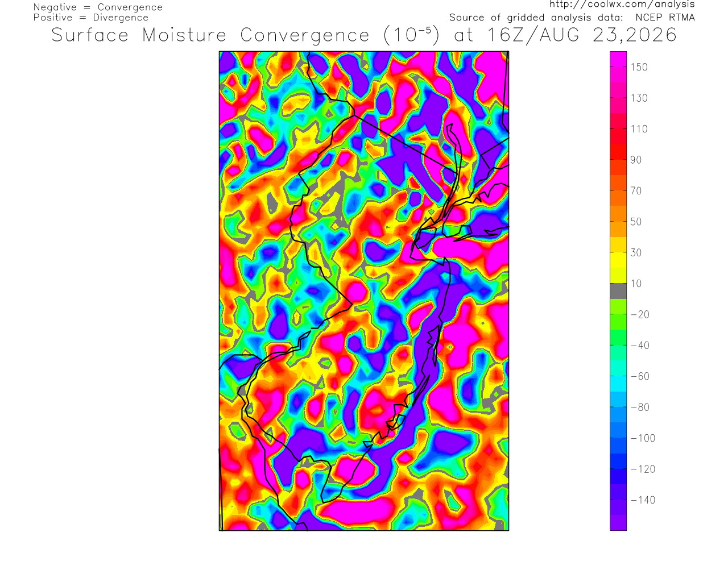Image resolution: width=728 pixels, height=582 pixels.
Task: Click the Positive = Divergence legend note
Action: [x=90, y=18]
